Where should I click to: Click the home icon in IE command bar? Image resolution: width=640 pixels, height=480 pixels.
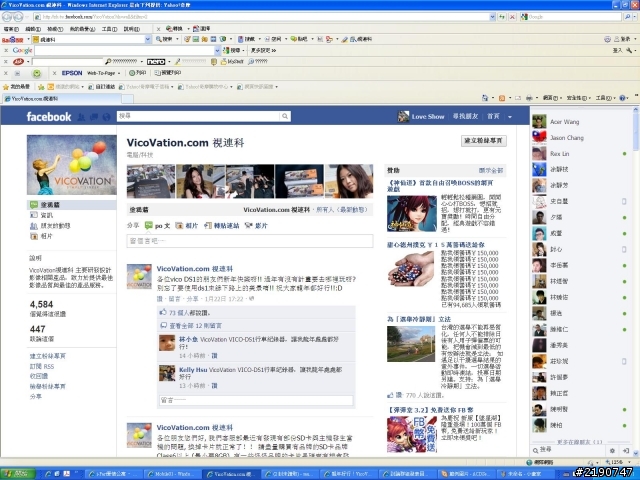pos(485,98)
